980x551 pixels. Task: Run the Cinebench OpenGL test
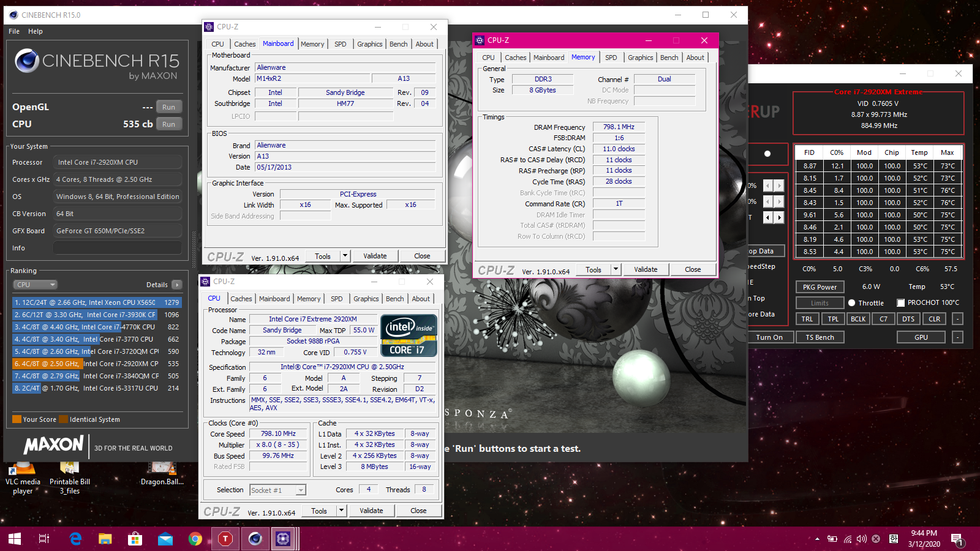(168, 107)
